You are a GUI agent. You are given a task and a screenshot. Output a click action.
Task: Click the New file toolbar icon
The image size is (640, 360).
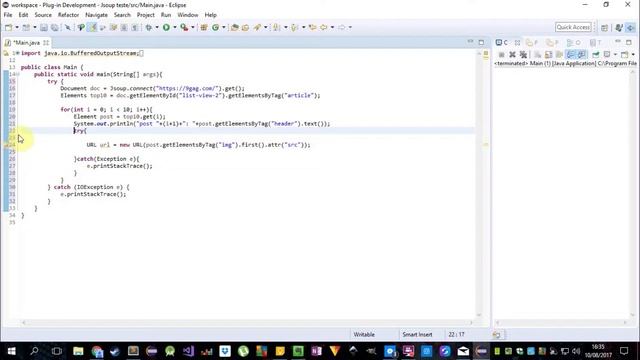click(9, 27)
